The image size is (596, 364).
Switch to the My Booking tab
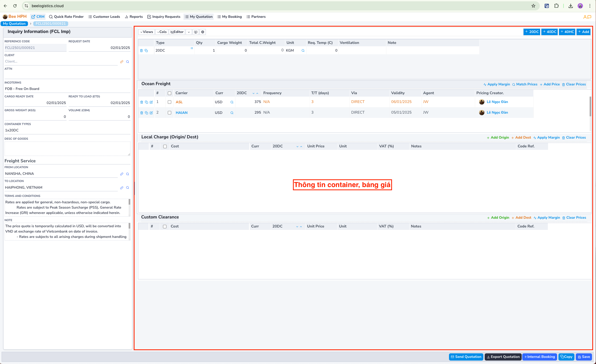tap(229, 16)
